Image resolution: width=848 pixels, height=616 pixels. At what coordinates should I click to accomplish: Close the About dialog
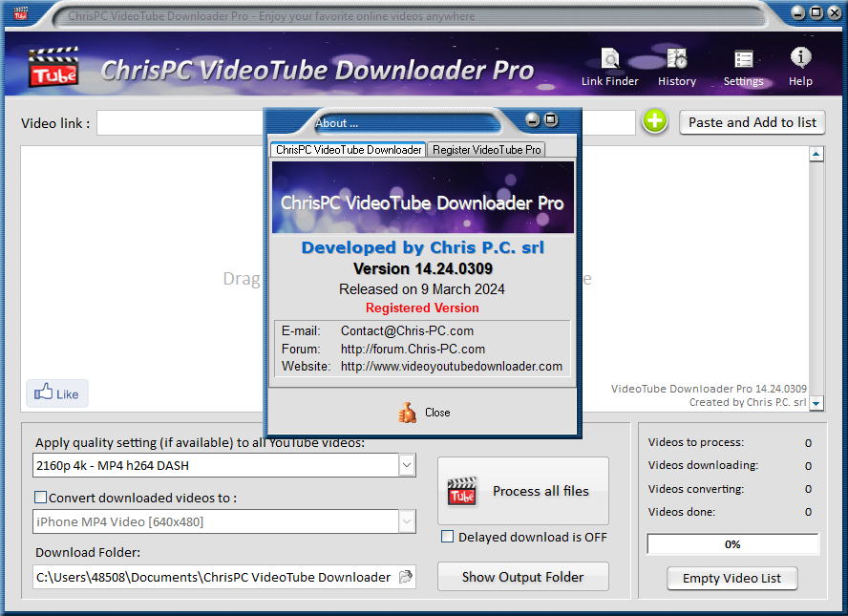tap(423, 413)
